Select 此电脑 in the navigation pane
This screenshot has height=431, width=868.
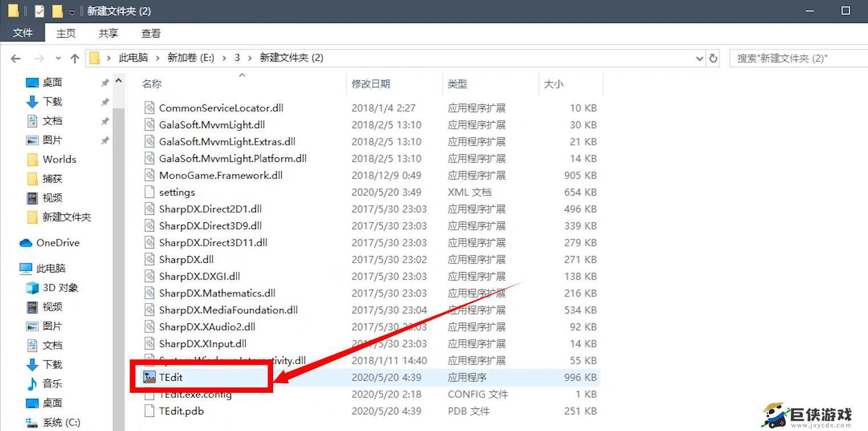tap(51, 269)
